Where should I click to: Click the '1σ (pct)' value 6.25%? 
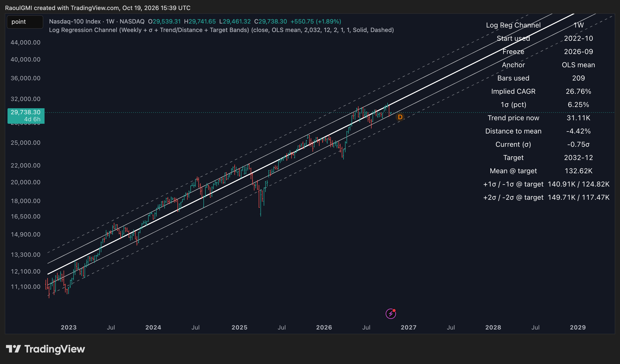(x=578, y=105)
